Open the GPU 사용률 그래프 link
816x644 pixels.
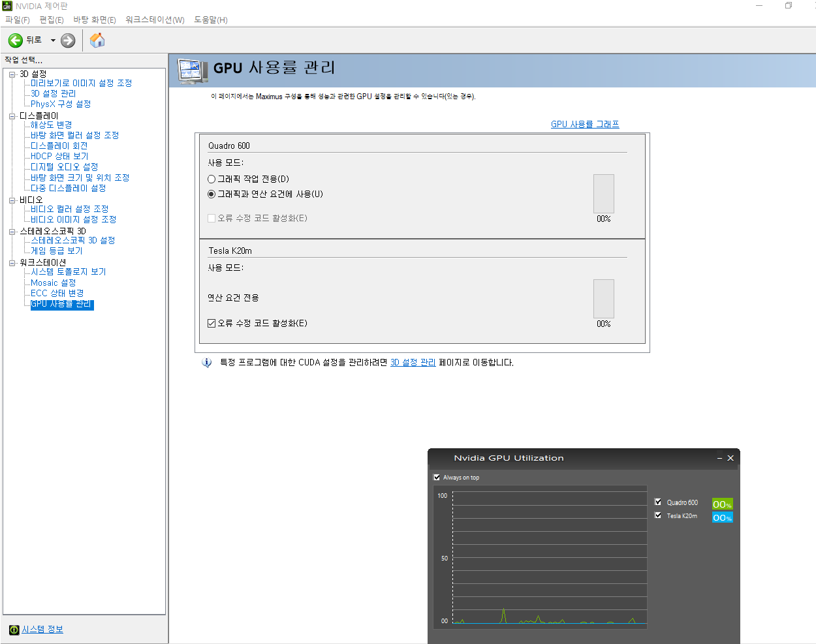[x=585, y=125]
